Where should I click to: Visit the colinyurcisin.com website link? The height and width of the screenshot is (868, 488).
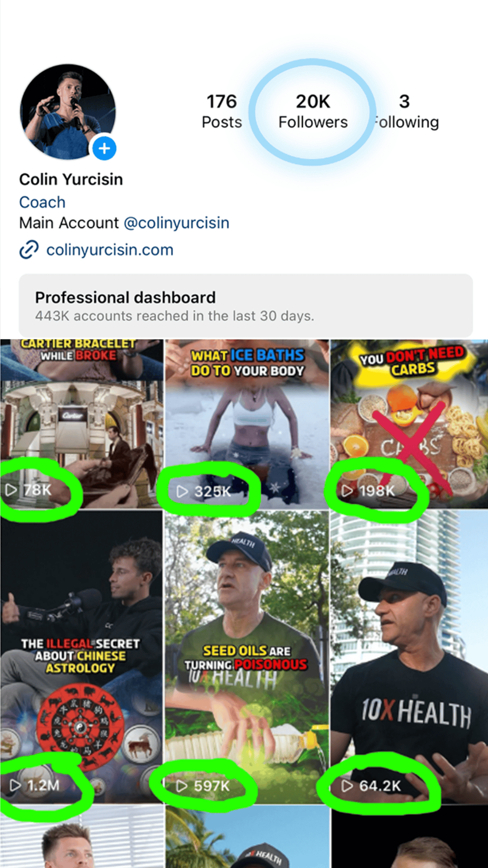110,250
